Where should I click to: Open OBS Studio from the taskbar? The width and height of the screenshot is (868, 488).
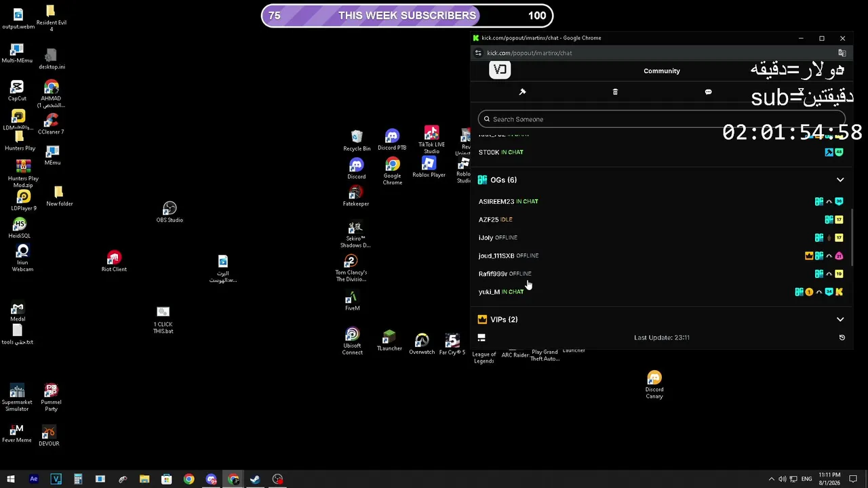277,479
